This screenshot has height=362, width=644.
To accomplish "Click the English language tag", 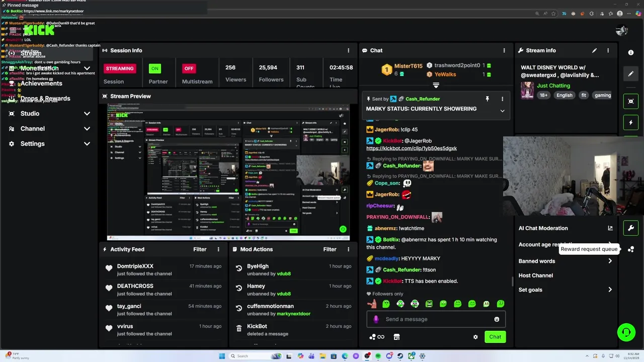I will tap(564, 95).
